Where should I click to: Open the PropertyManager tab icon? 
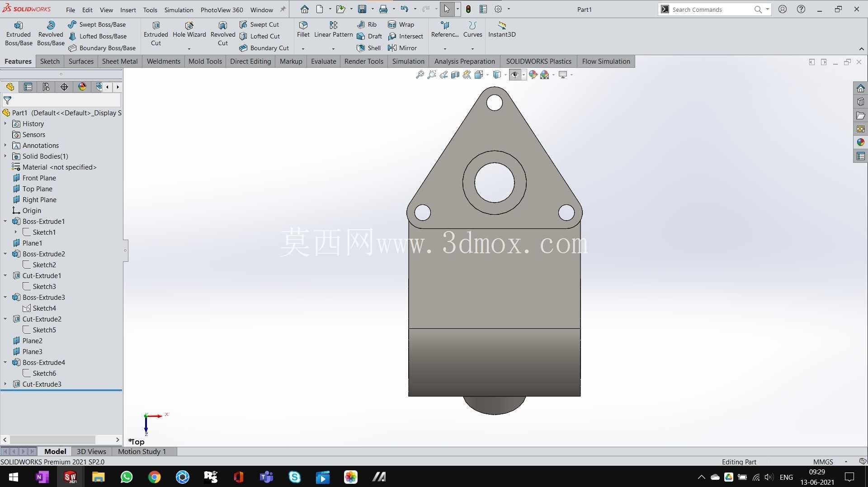point(28,87)
